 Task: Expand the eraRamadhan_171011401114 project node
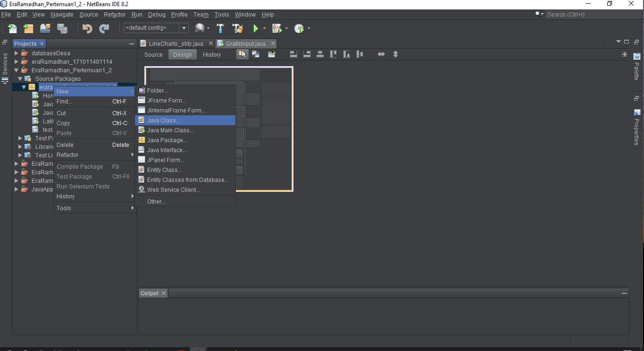[17, 61]
